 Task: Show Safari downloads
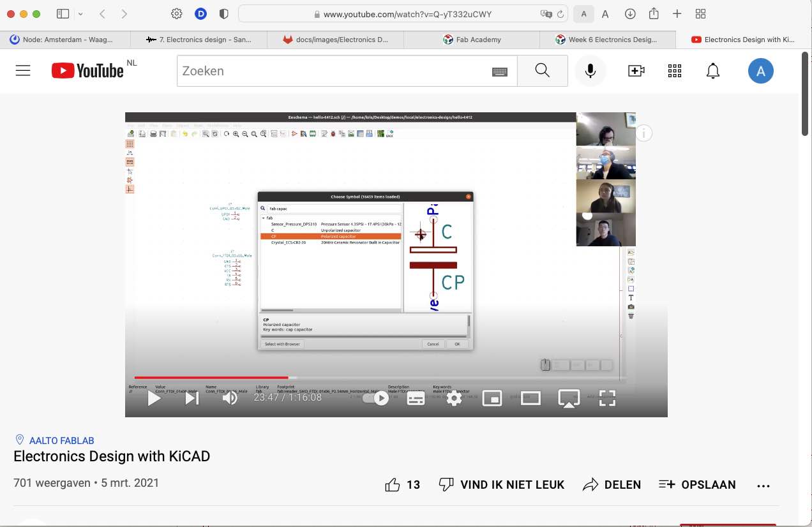tap(630, 14)
